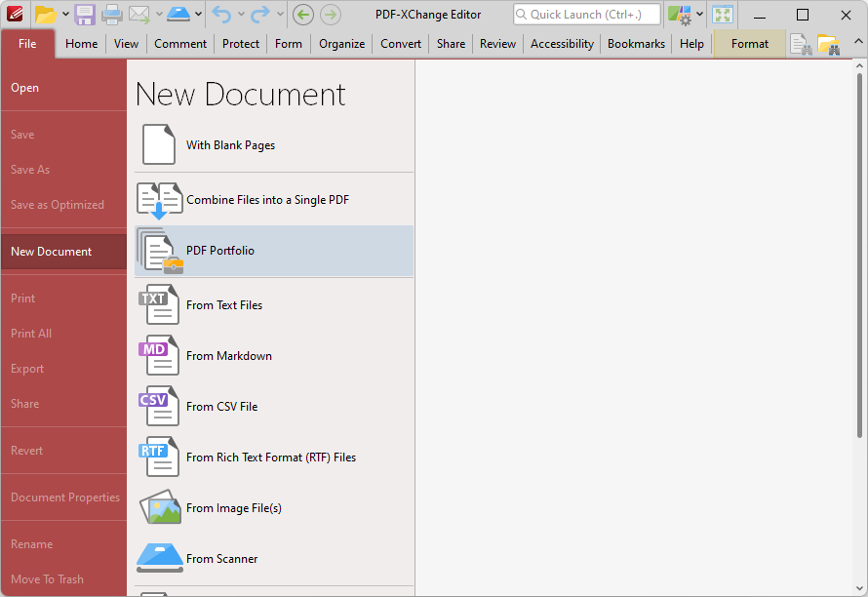The height and width of the screenshot is (597, 868).
Task: Collapse the ribbon with the chevron
Action: click(858, 42)
